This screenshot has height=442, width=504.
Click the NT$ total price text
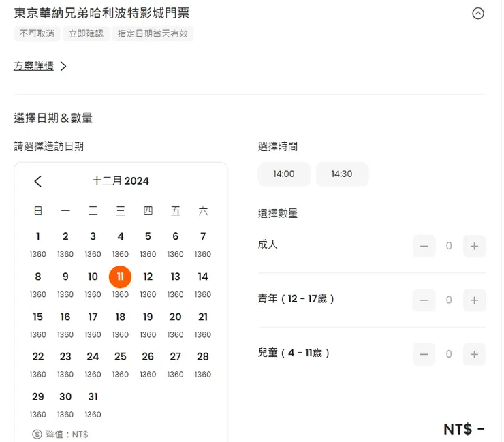click(464, 429)
